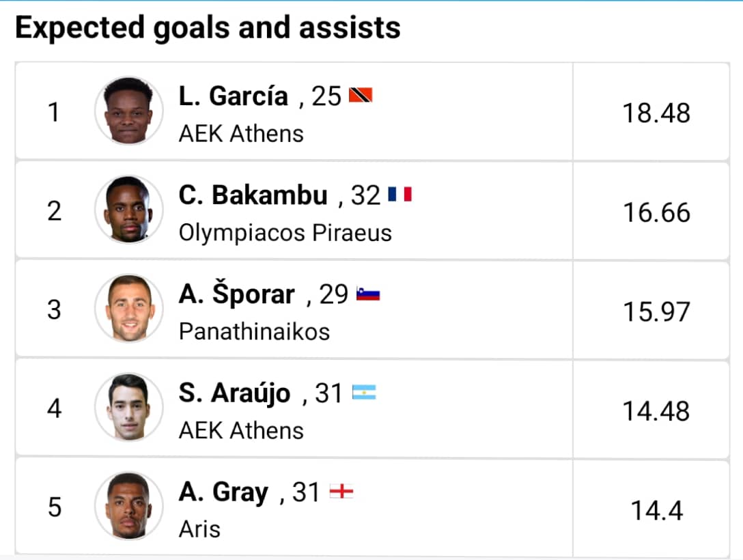Click S. Araújo's player photo
The image size is (743, 560).
click(128, 408)
